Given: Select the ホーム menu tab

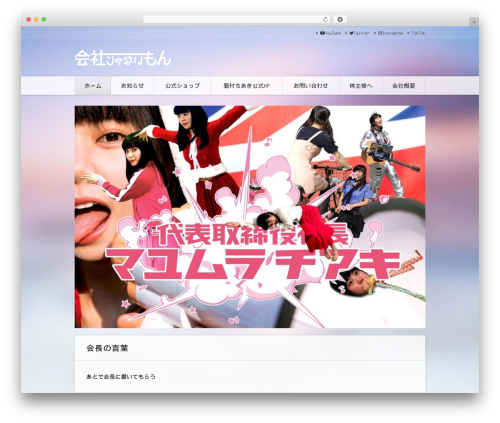Looking at the screenshot, I should [93, 86].
